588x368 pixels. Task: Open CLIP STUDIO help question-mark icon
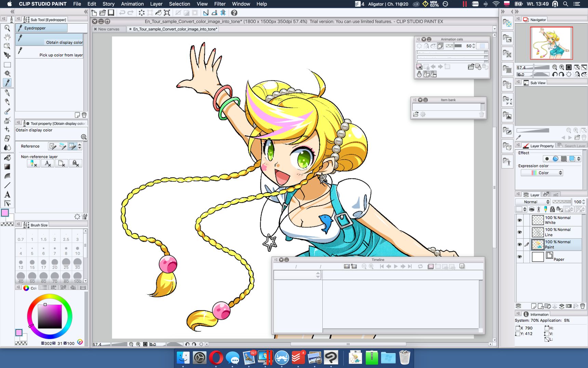(234, 13)
